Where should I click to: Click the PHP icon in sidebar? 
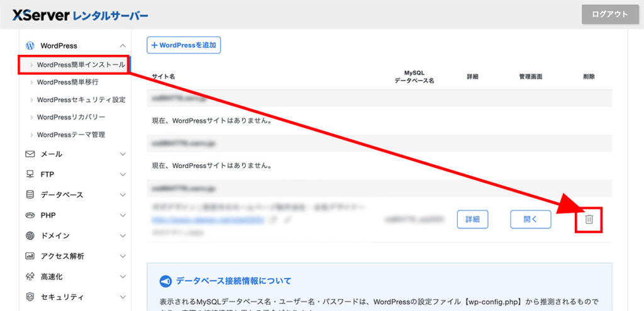pos(30,215)
